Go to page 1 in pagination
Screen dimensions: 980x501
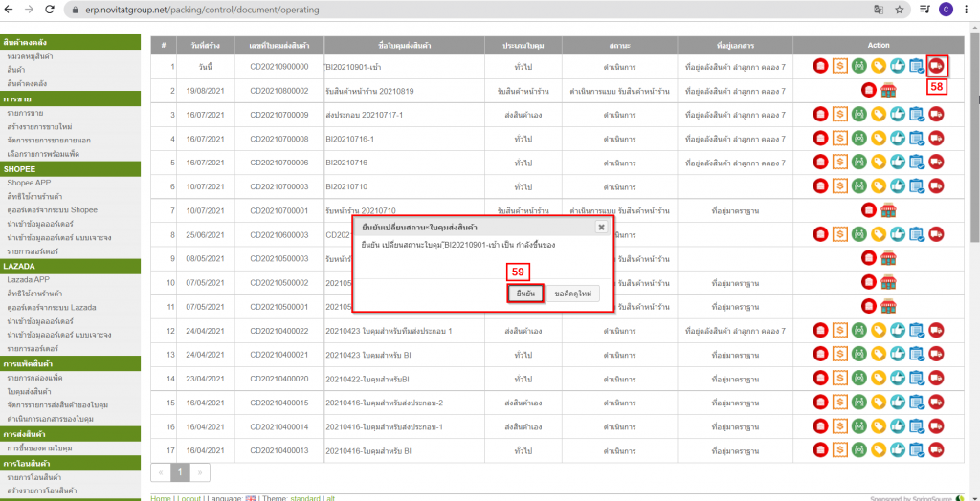[180, 472]
